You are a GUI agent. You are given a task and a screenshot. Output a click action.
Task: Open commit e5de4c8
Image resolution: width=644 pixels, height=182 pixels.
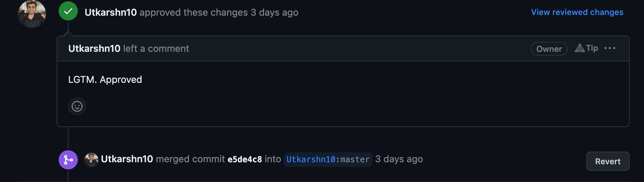click(x=245, y=159)
